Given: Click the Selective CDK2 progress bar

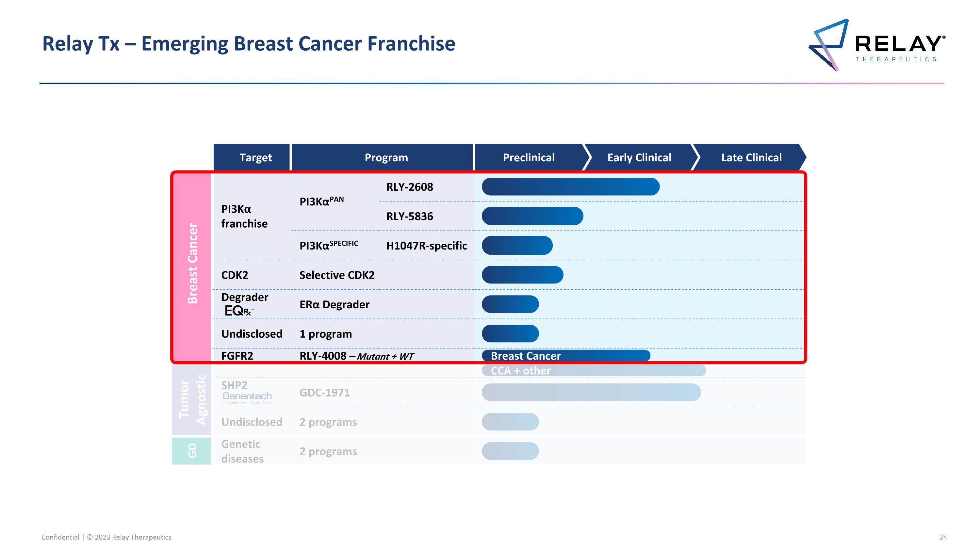Looking at the screenshot, I should coord(522,275).
